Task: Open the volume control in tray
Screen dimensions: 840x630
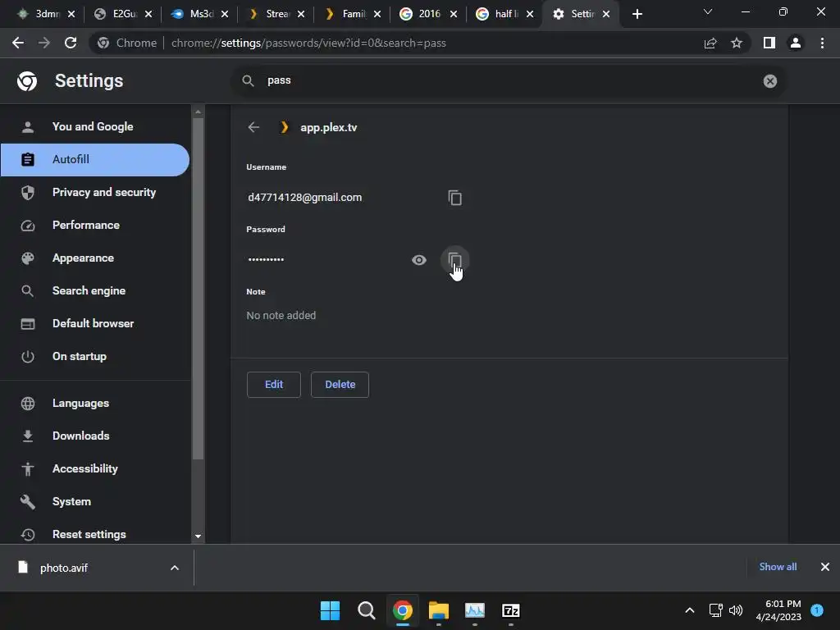Action: point(736,610)
